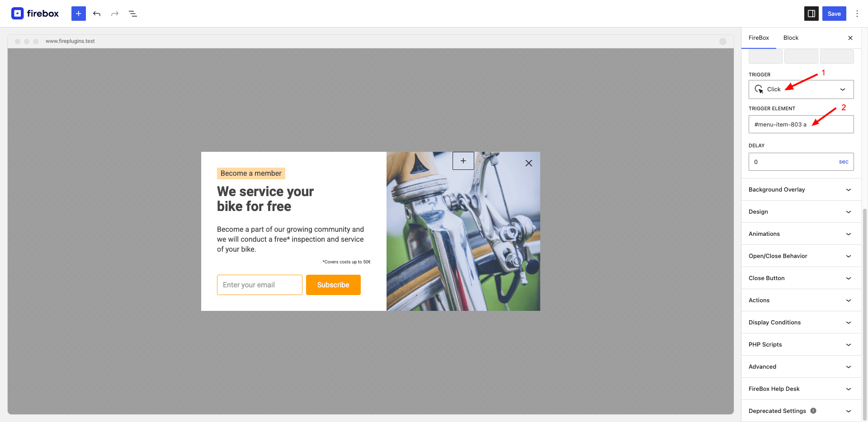Select the FireBox tab
Screen dimensions: 868x422
(x=759, y=38)
